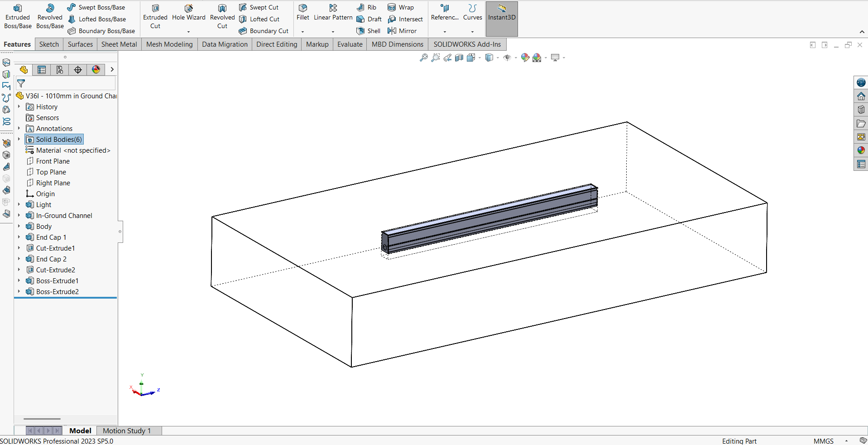Toggle the Instant3D button

tap(502, 19)
